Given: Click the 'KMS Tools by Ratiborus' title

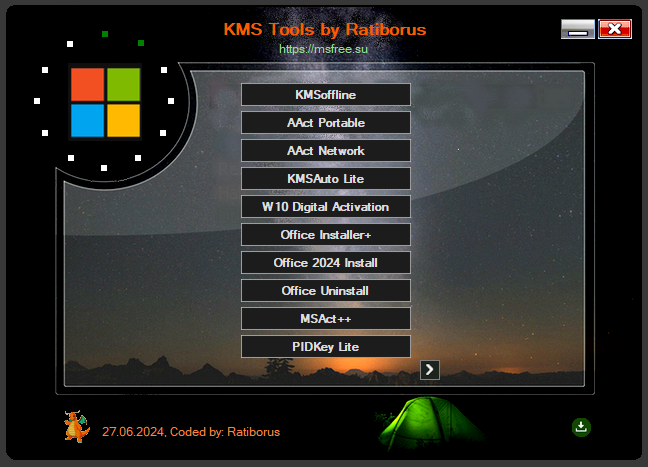Looking at the screenshot, I should click(325, 29).
